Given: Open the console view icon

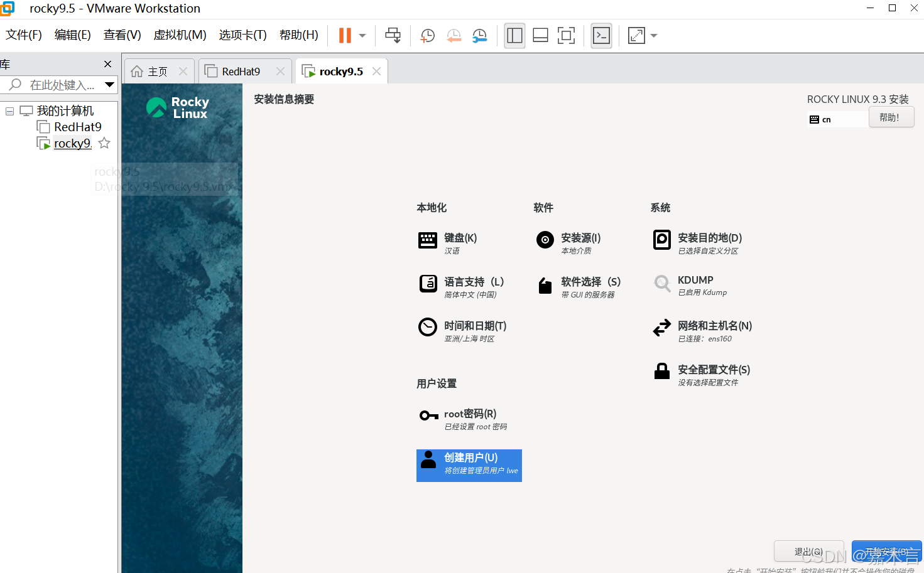Looking at the screenshot, I should tap(601, 35).
